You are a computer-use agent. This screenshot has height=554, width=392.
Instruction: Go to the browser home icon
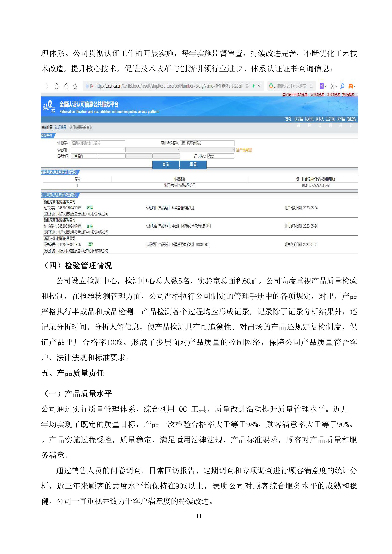66,86
